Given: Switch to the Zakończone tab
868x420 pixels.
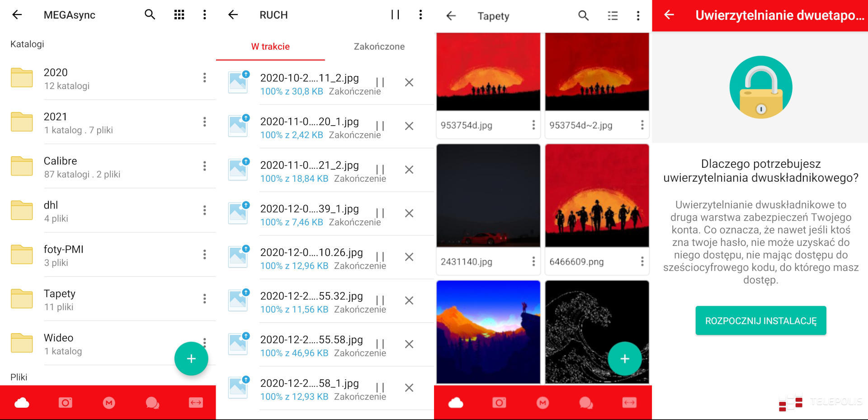Looking at the screenshot, I should coord(379,47).
